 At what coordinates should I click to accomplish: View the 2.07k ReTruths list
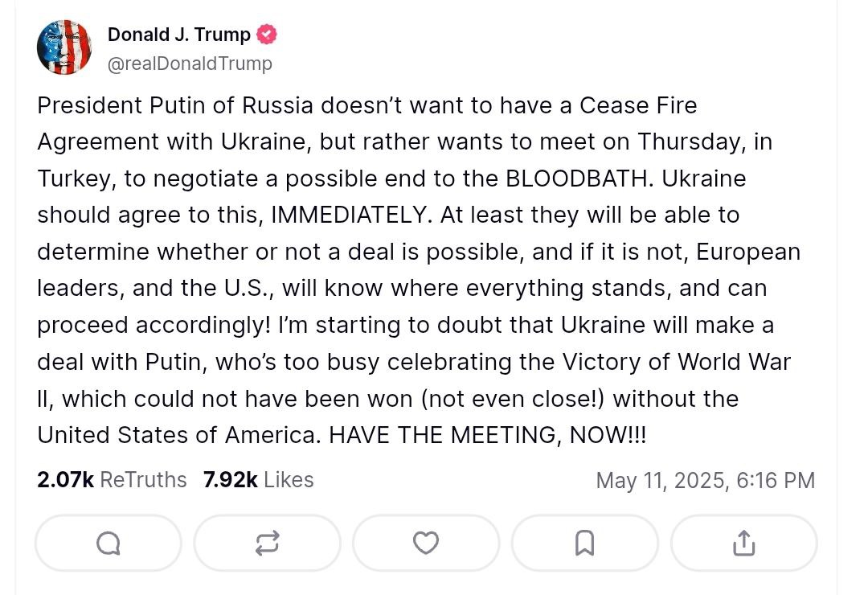[112, 480]
